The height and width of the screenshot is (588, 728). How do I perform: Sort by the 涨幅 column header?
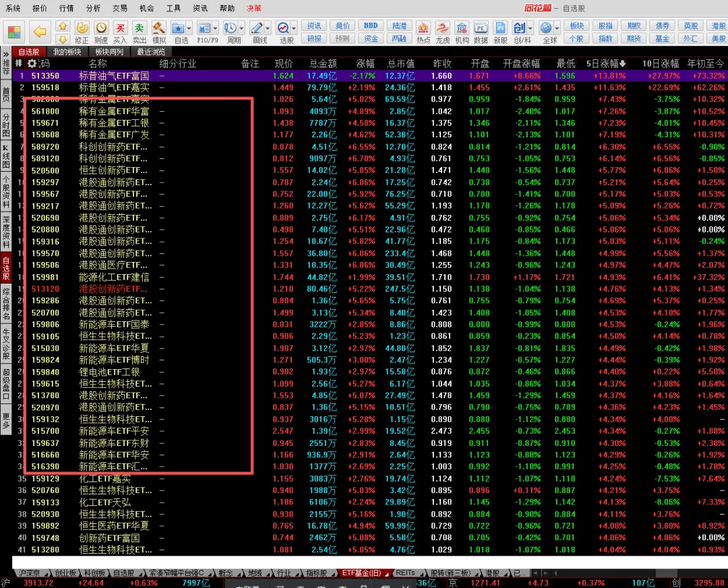tap(365, 63)
